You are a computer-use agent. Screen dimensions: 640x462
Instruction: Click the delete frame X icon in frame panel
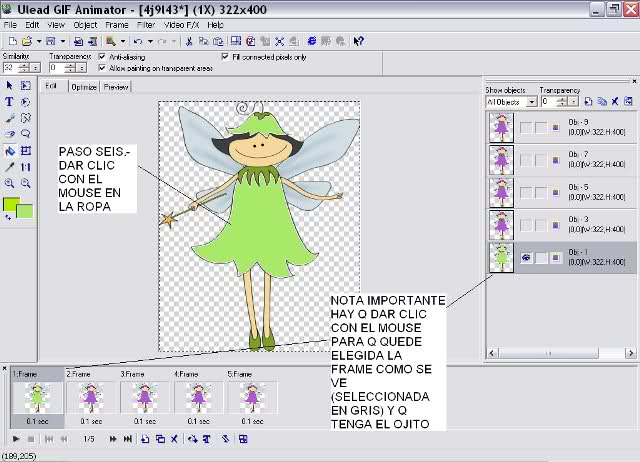[x=174, y=439]
